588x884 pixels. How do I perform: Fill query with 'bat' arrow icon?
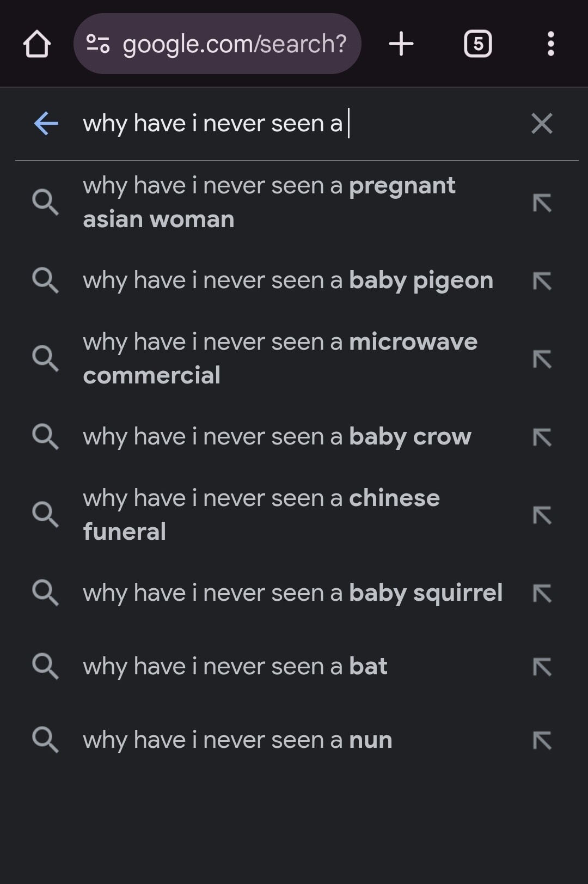tap(542, 667)
